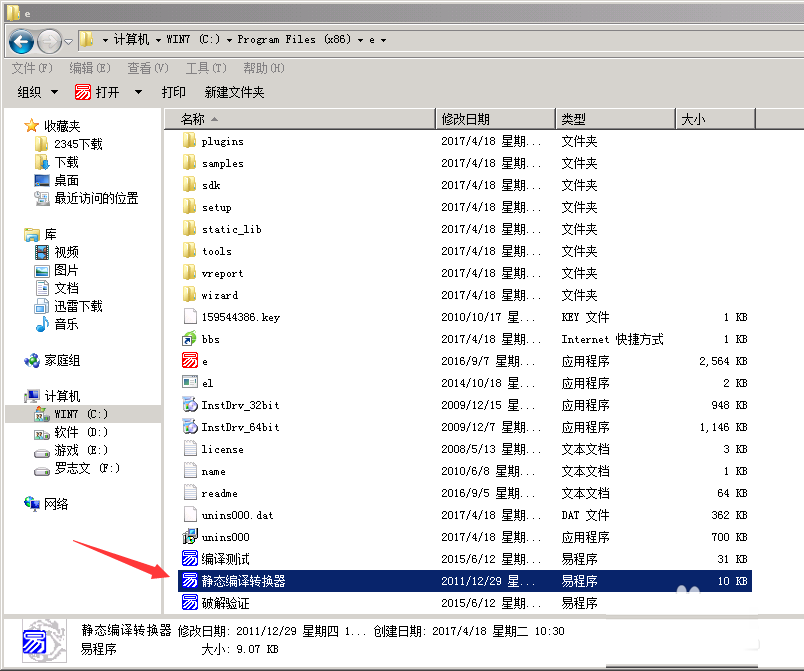This screenshot has width=804, height=671.
Task: Click the 视频 library icon
Action: pyautogui.click(x=42, y=252)
